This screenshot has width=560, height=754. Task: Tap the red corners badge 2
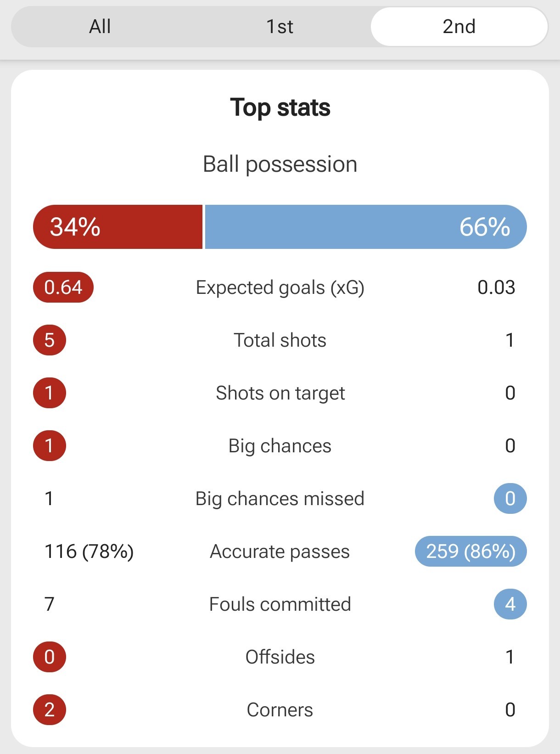pos(50,710)
